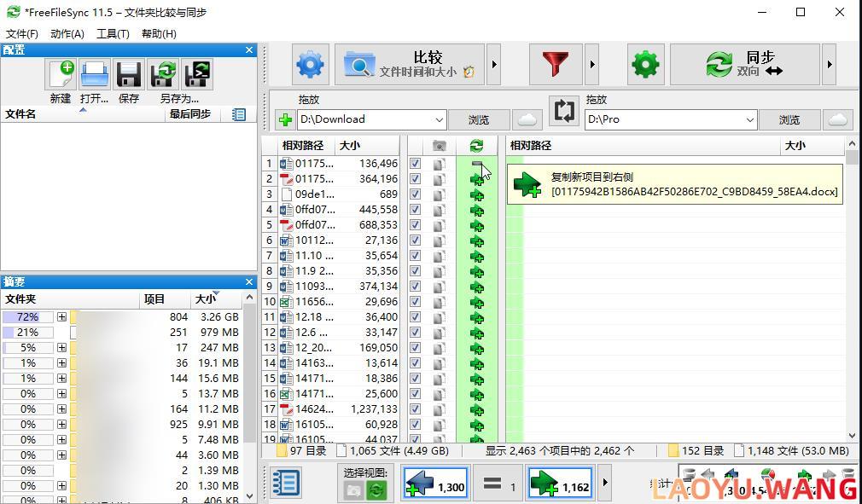
Task: Uncheck the checkbox for row 7
Action: pyautogui.click(x=415, y=256)
